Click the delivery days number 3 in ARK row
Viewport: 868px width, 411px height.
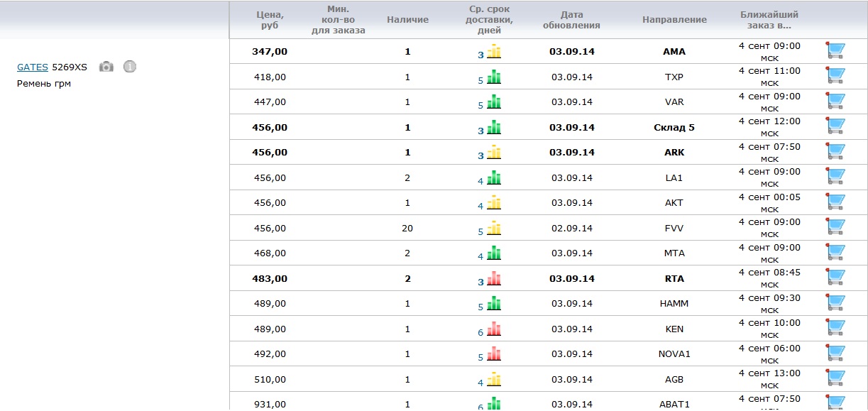pos(480,155)
